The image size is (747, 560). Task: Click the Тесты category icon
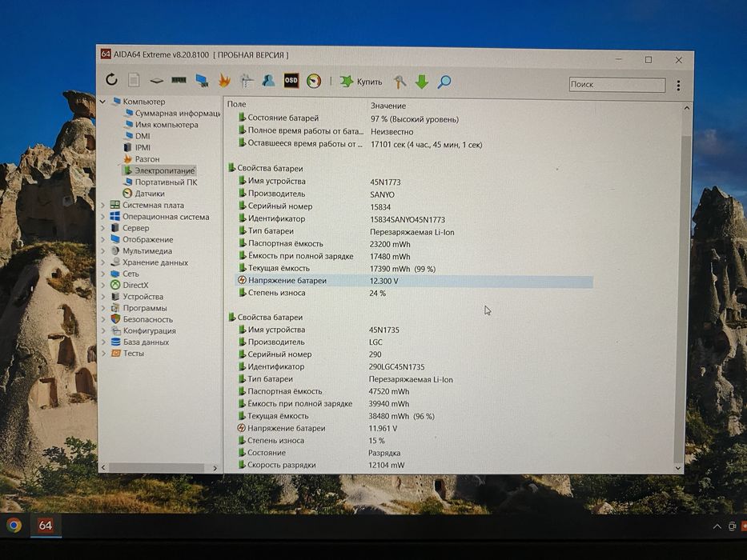pos(115,354)
